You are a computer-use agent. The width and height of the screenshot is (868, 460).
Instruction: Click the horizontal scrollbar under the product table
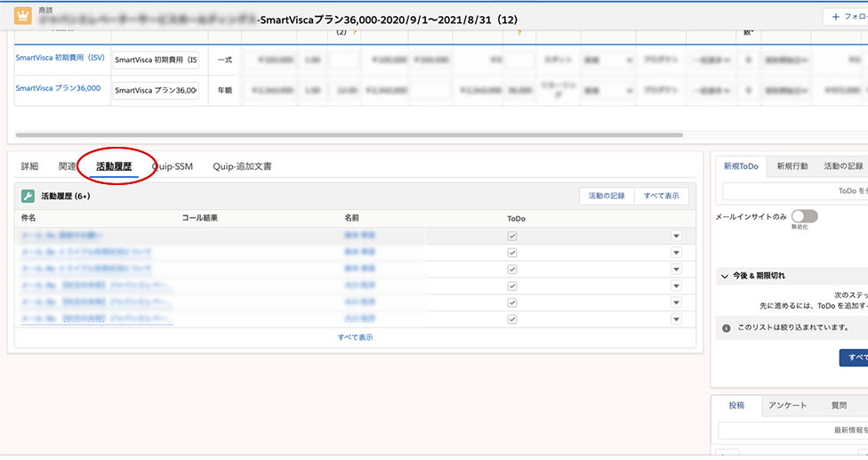pos(349,134)
